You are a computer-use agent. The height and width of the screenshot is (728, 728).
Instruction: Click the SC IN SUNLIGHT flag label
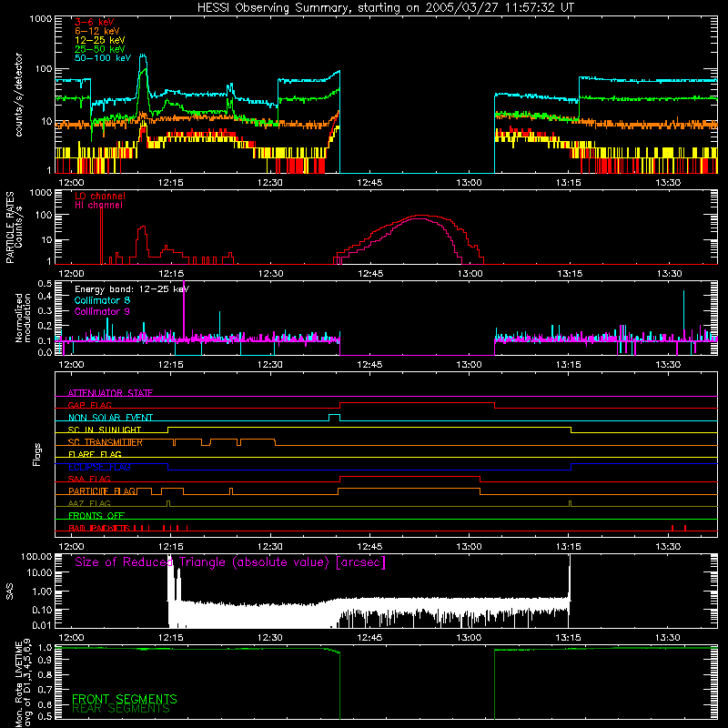pyautogui.click(x=105, y=430)
